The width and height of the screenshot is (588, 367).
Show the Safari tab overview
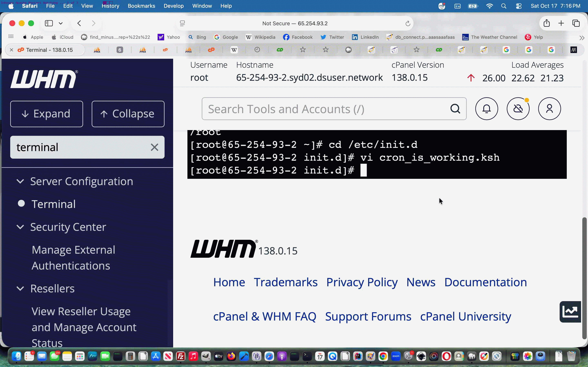(x=576, y=23)
